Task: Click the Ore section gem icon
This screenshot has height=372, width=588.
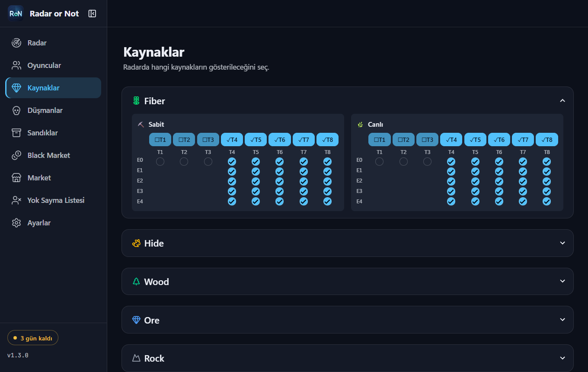Action: pyautogui.click(x=136, y=320)
